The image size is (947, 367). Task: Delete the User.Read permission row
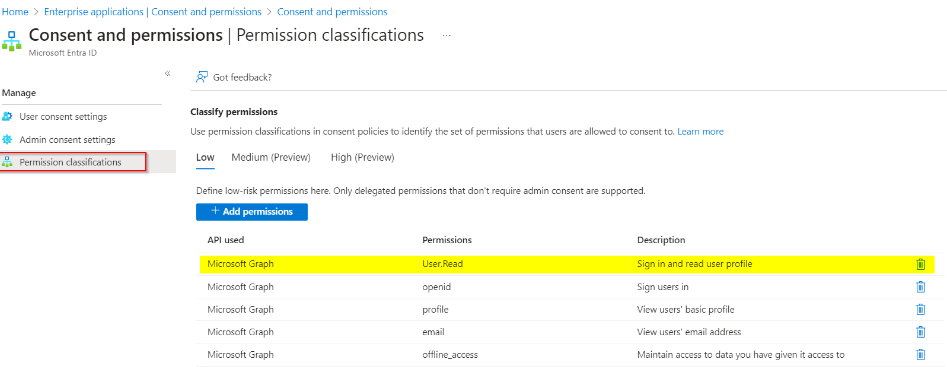pyautogui.click(x=920, y=264)
